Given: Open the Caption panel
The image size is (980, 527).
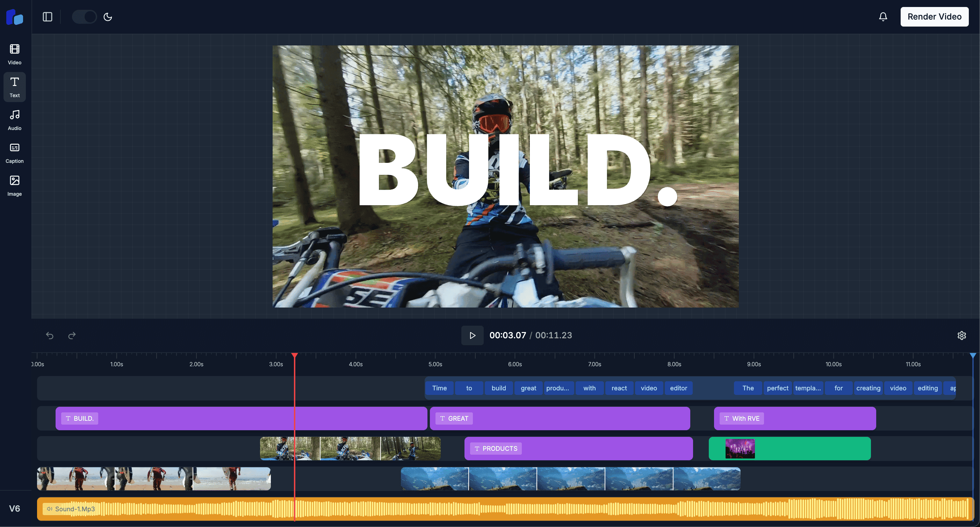Looking at the screenshot, I should pyautogui.click(x=14, y=152).
